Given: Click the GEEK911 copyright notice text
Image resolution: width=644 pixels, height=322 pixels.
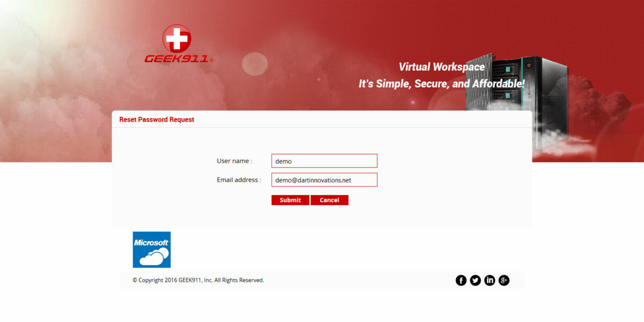Looking at the screenshot, I should [x=198, y=280].
